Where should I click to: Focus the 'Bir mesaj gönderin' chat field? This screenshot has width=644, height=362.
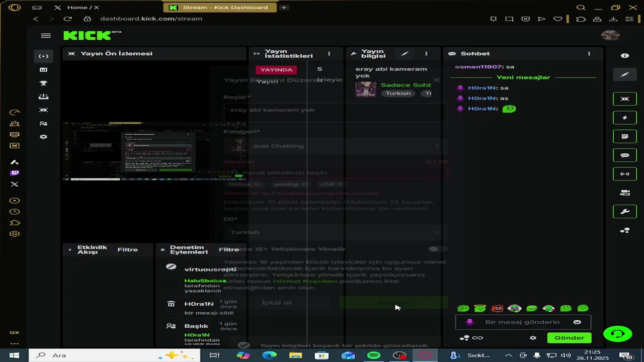click(x=522, y=322)
